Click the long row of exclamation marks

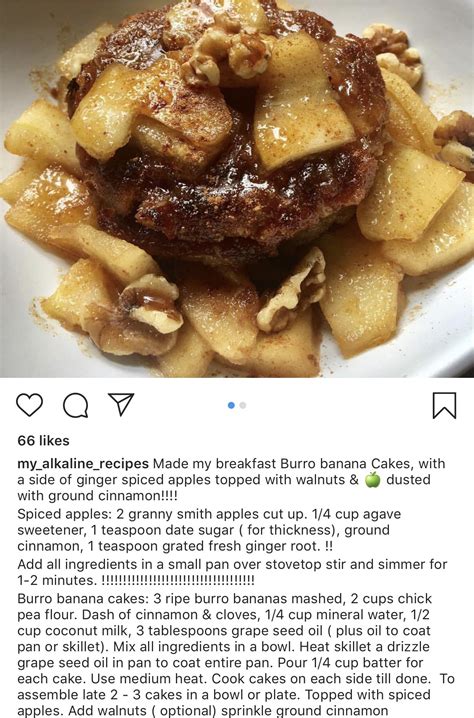point(178,580)
